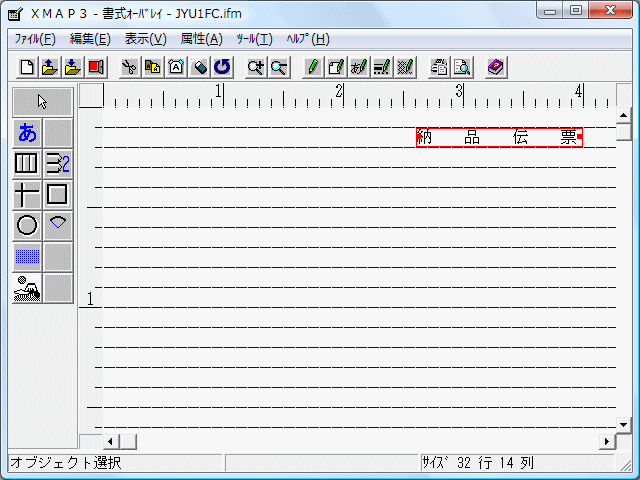The width and height of the screenshot is (640, 480).
Task: Select the arc sector tool
Action: (58, 225)
